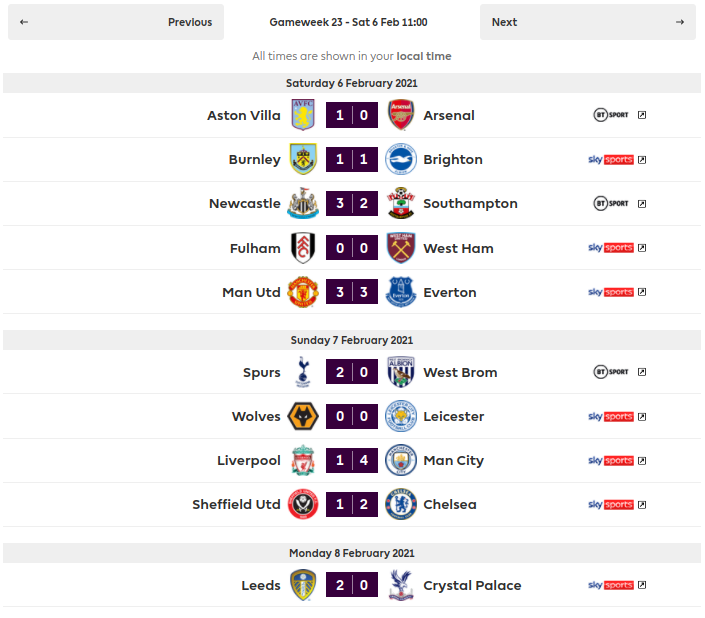This screenshot has width=705, height=618.
Task: Click the Newcastle club crest
Action: (302, 204)
